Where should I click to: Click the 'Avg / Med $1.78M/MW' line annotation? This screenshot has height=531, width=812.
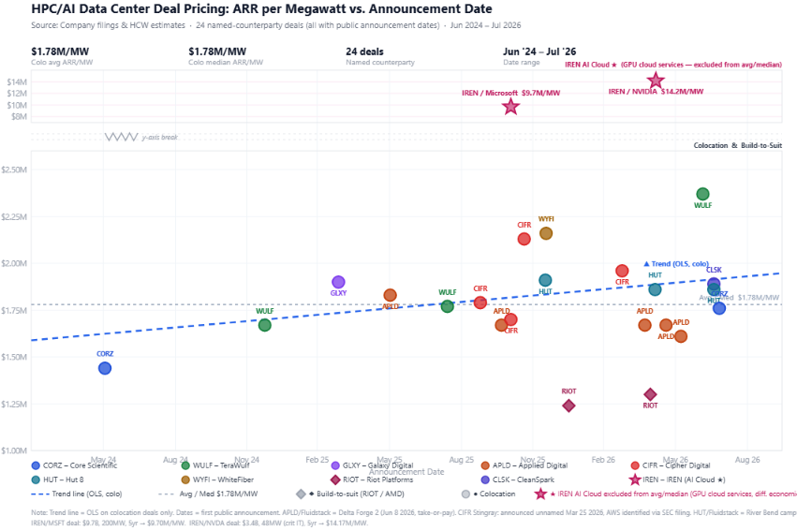point(740,298)
